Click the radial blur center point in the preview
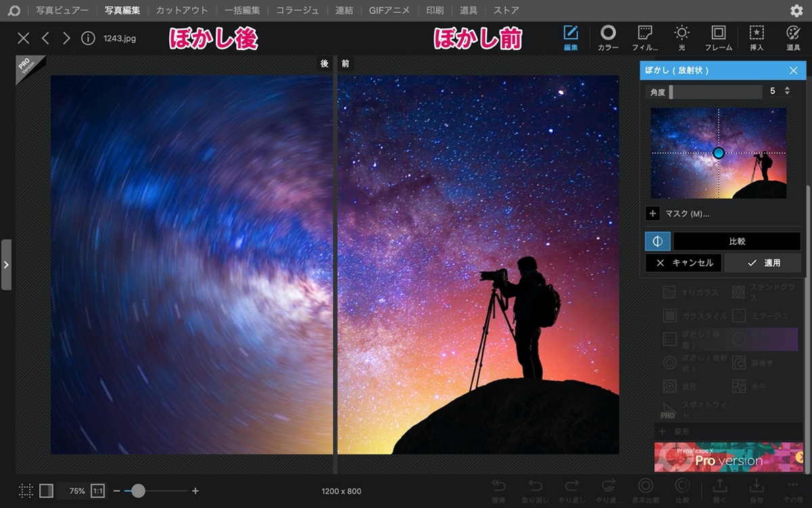Screen dimensions: 812x508 719,153
